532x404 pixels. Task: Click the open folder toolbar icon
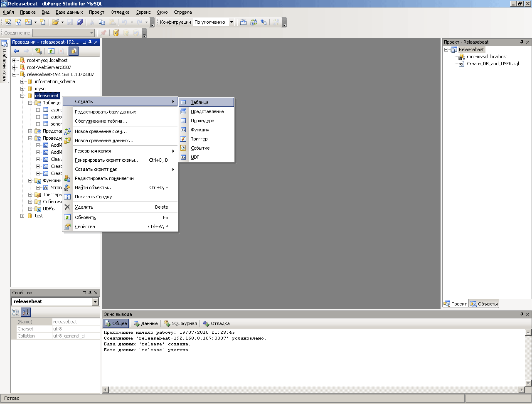tap(55, 22)
